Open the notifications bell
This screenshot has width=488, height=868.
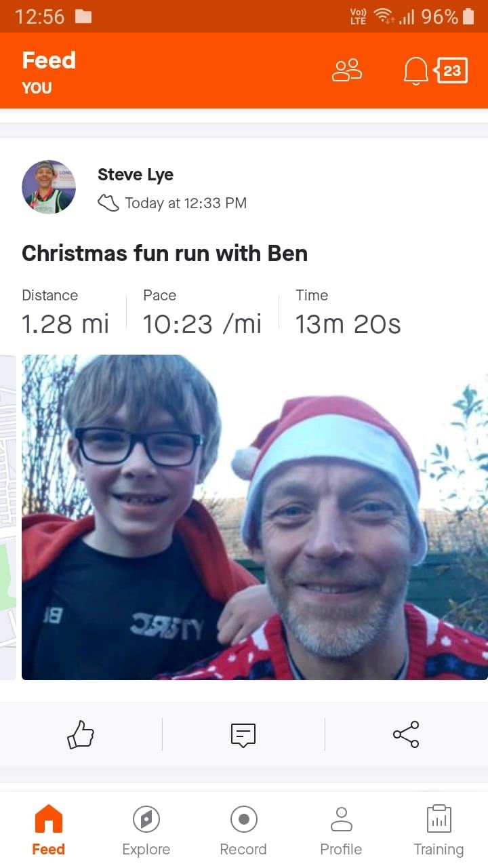(415, 71)
